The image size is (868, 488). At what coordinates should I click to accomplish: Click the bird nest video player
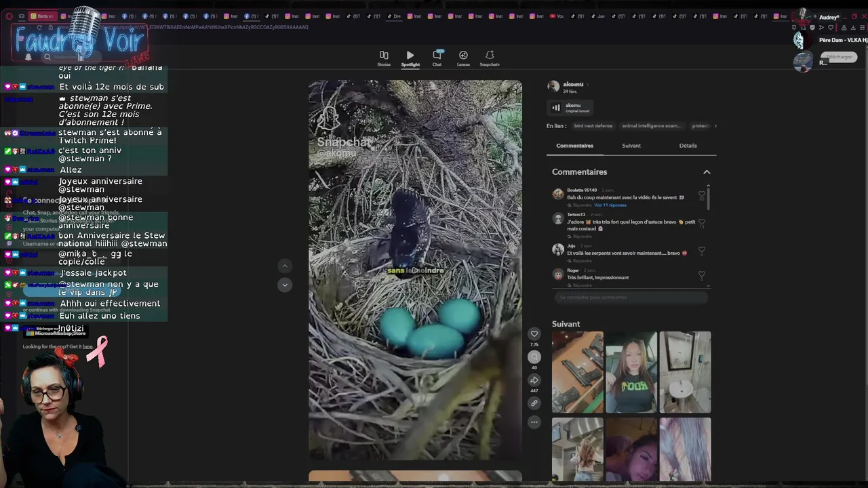pyautogui.click(x=415, y=270)
